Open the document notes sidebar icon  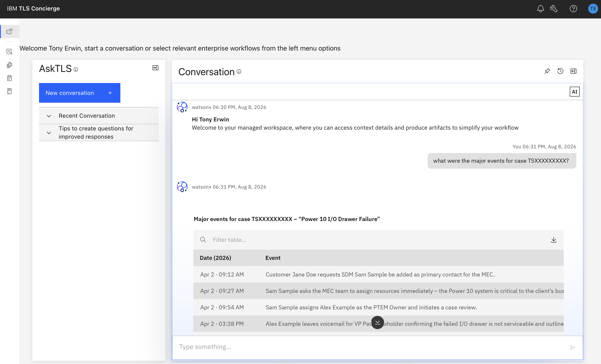pyautogui.click(x=9, y=91)
